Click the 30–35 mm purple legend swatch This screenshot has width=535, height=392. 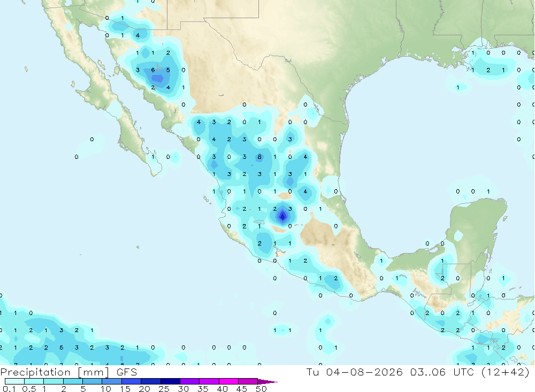pyautogui.click(x=190, y=381)
